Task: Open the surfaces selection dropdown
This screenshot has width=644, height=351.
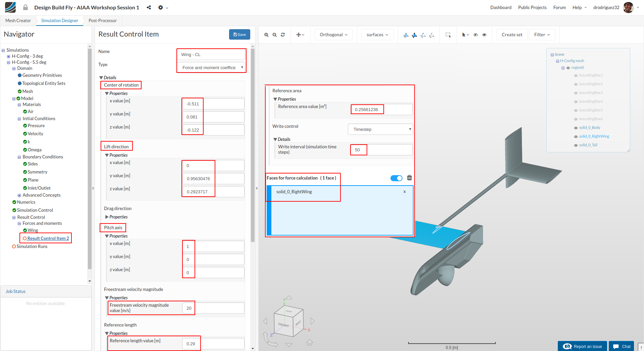Action: pyautogui.click(x=377, y=35)
